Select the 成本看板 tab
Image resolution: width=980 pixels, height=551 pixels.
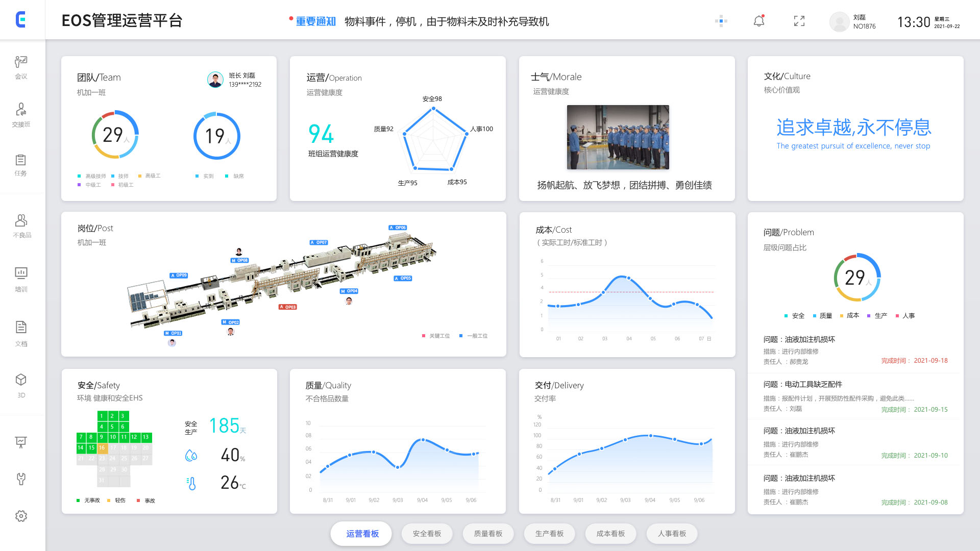[x=610, y=534]
